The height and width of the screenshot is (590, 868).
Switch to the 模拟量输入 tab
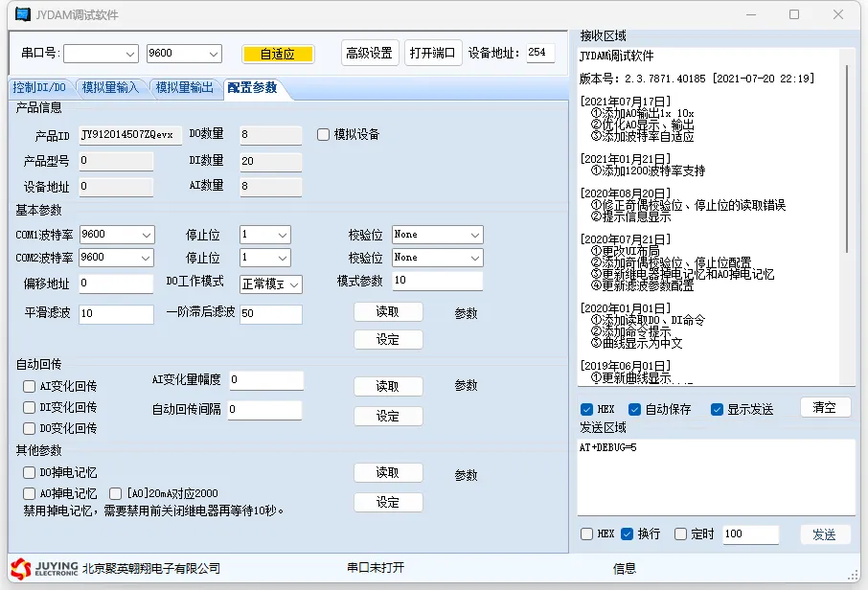(x=110, y=87)
